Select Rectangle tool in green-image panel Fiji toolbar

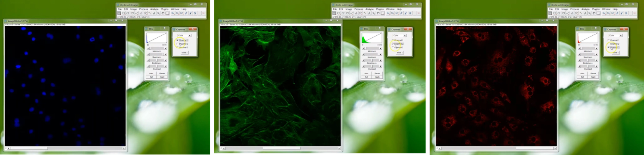334,13
